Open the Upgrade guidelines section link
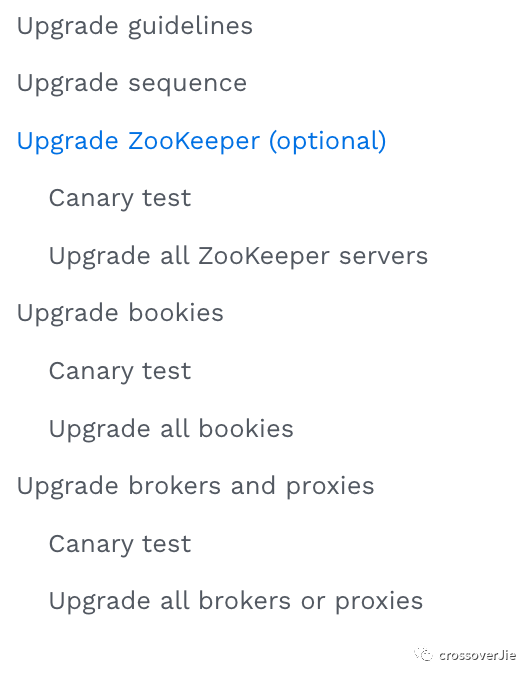The width and height of the screenshot is (532, 676). [x=135, y=26]
